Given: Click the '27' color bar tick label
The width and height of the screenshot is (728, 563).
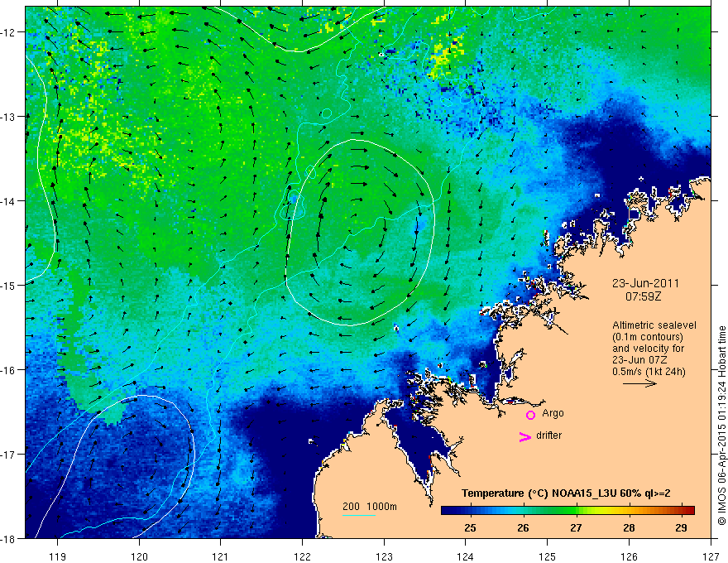Looking at the screenshot, I should pyautogui.click(x=576, y=527).
